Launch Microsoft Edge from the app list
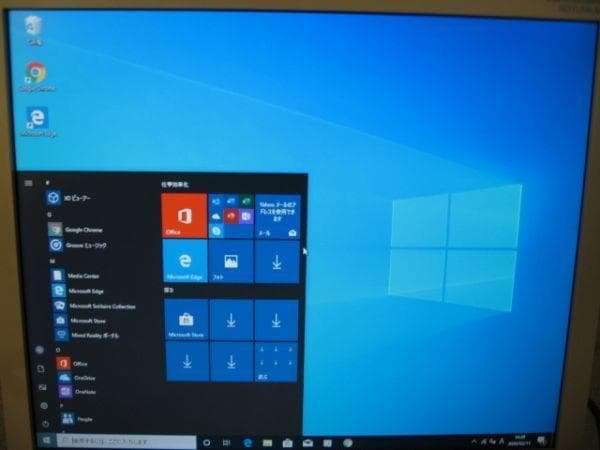Image resolution: width=600 pixels, height=450 pixels. 78,291
